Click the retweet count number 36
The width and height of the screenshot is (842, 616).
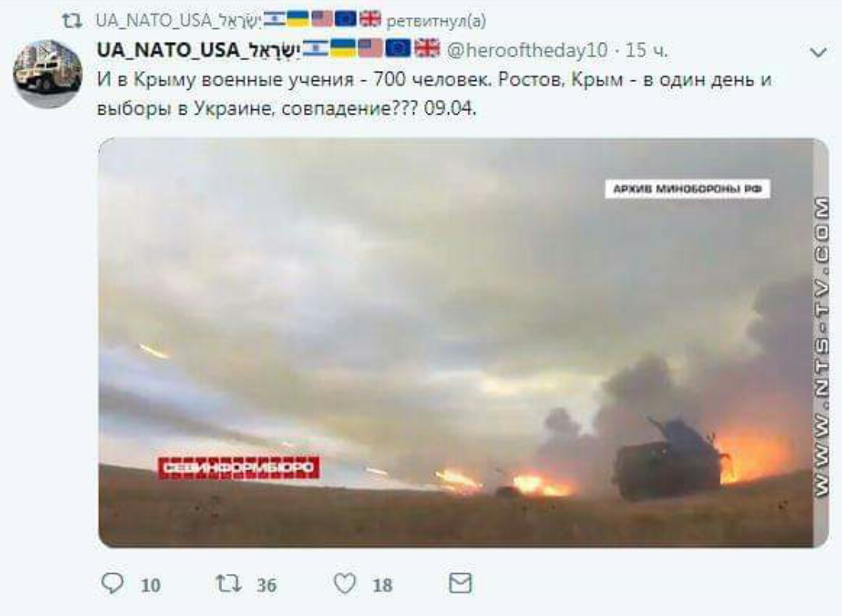[267, 585]
